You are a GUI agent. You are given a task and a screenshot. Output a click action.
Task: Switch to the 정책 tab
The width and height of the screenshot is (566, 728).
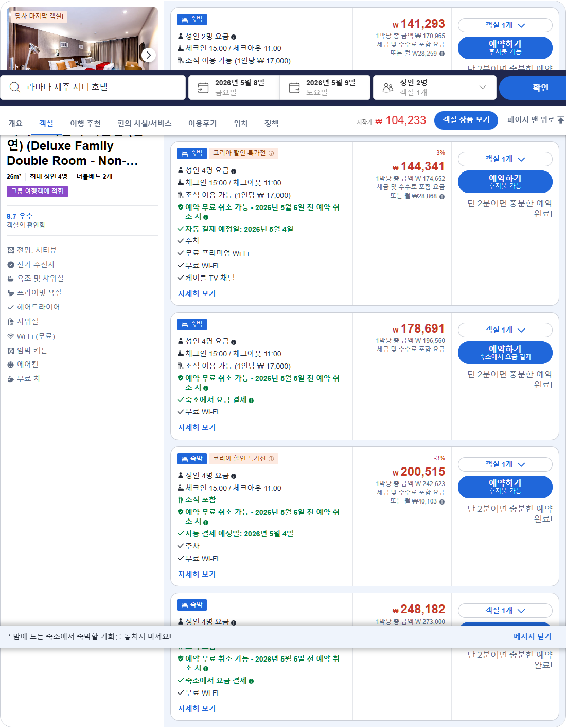pos(272,124)
